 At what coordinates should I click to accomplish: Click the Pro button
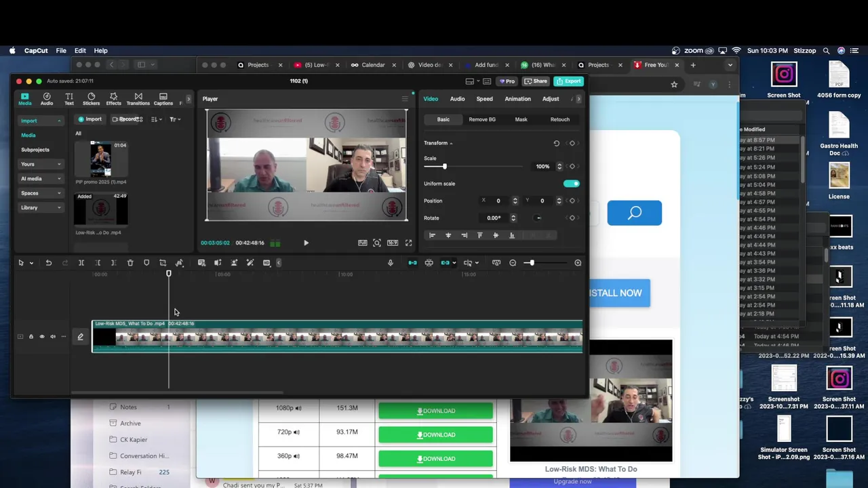(x=507, y=81)
